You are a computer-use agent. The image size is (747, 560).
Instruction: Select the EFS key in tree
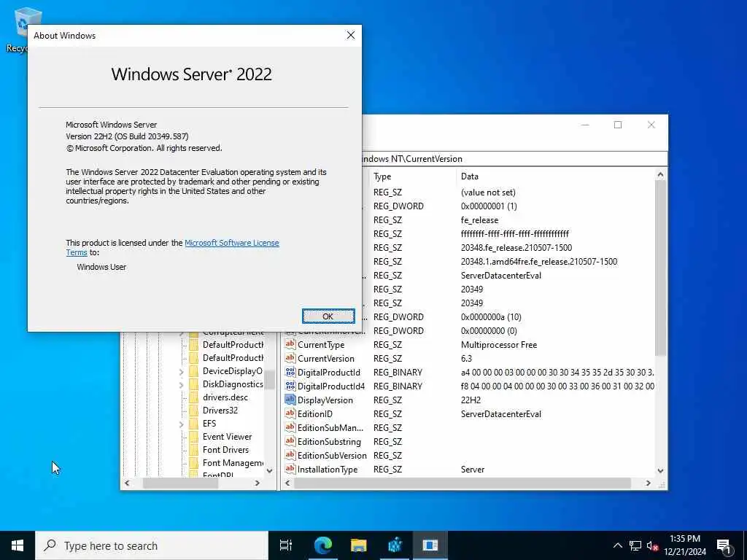tap(209, 424)
